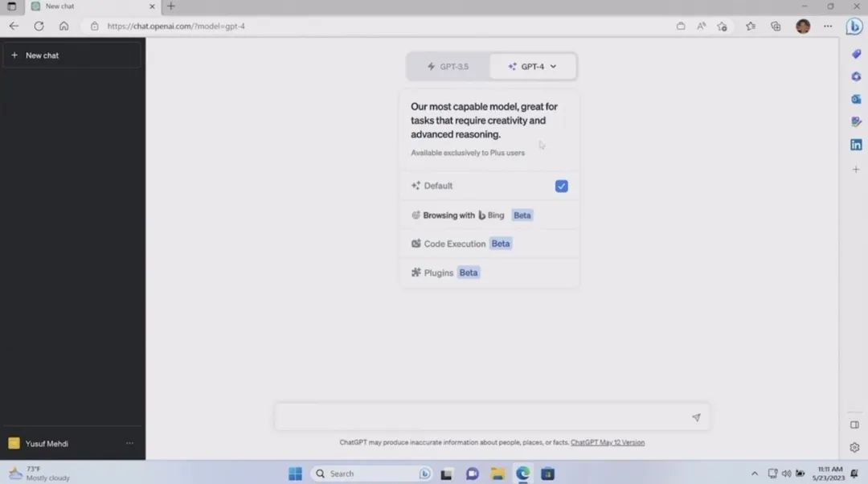Start a New chat in sidebar
Screen dimensions: 868x484
[x=72, y=55]
